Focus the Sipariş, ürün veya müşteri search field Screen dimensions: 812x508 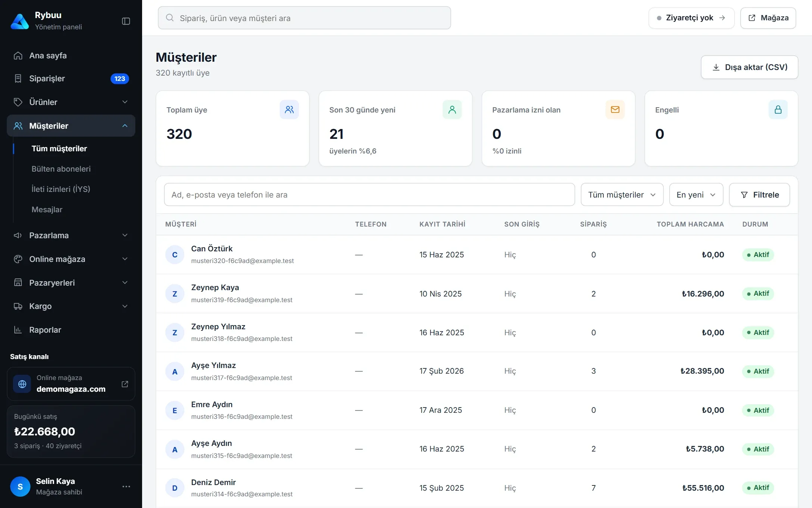[x=304, y=18]
